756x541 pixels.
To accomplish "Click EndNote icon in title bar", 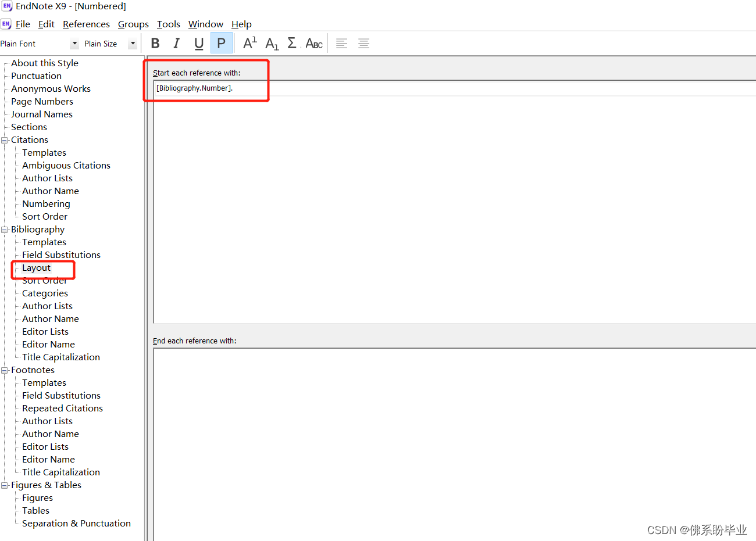I will [7, 6].
